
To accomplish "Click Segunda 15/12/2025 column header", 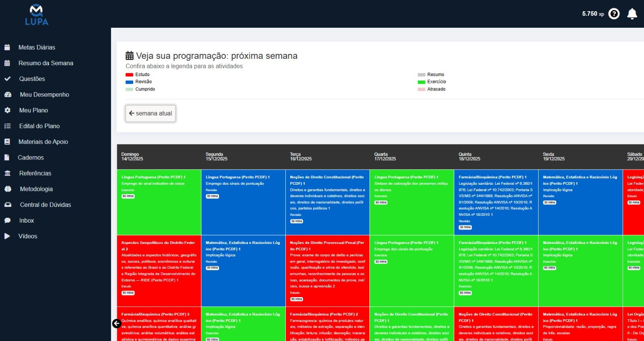I will tap(244, 157).
